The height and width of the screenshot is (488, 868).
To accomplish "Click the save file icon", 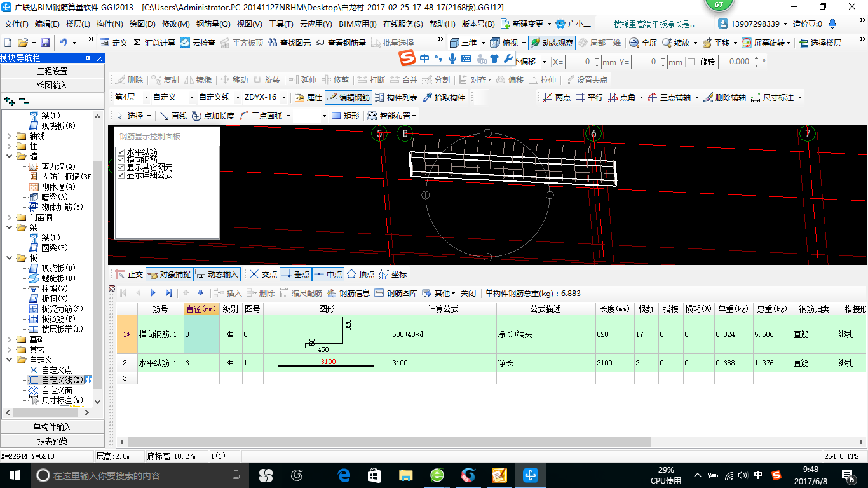I will click(45, 43).
